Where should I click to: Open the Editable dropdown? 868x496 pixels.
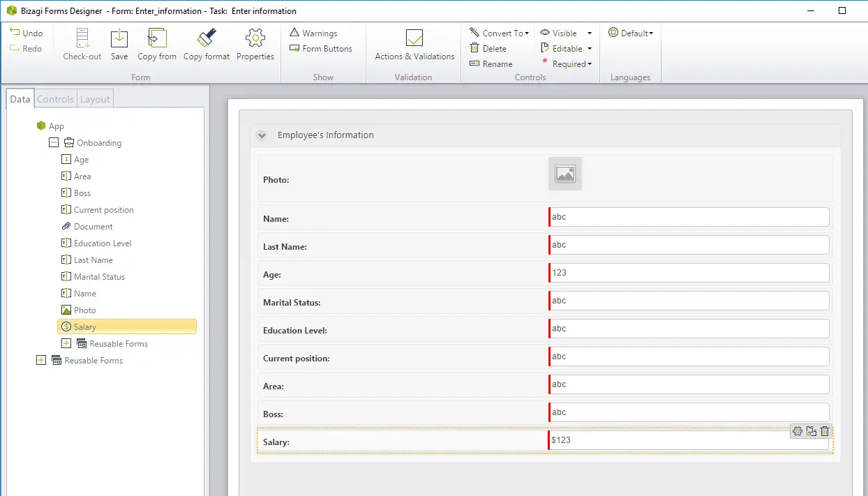[566, 48]
